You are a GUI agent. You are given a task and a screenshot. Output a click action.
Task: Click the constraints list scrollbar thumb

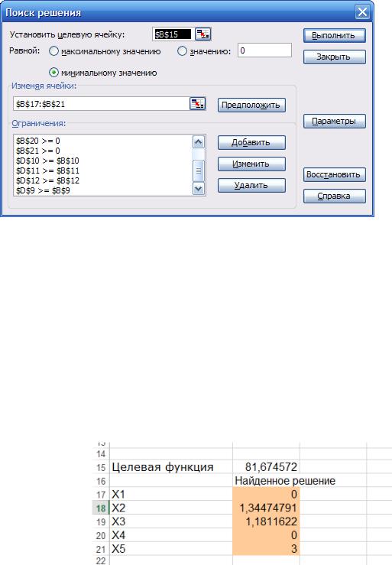[199, 170]
